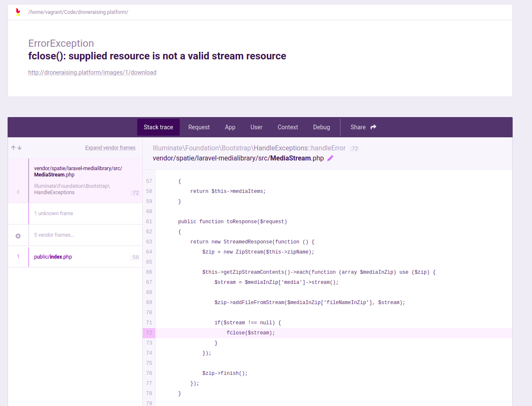This screenshot has width=532, height=406.
Task: Click the Share button
Action: pyautogui.click(x=363, y=127)
